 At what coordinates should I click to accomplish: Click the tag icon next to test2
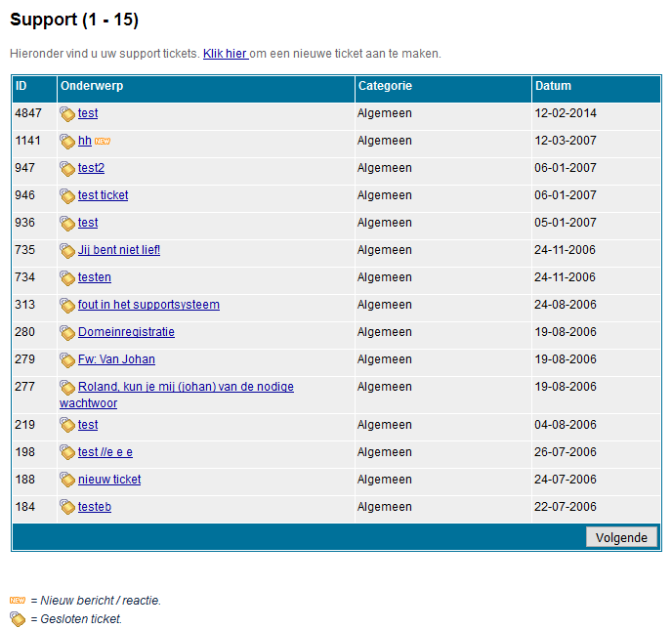click(67, 169)
